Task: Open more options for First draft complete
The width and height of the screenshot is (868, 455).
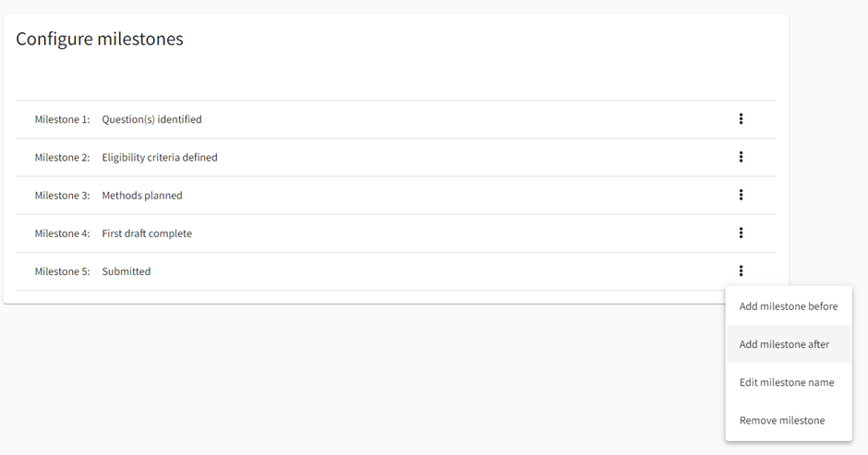Action: pyautogui.click(x=741, y=233)
